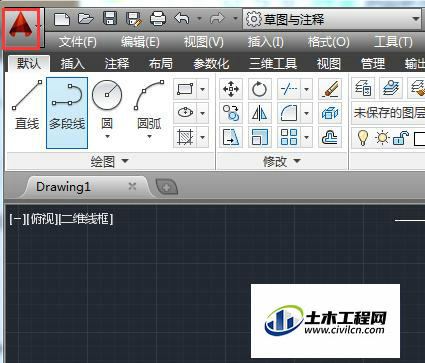Activate the Scale tool
This screenshot has height=363, width=425.
pyautogui.click(x=259, y=137)
